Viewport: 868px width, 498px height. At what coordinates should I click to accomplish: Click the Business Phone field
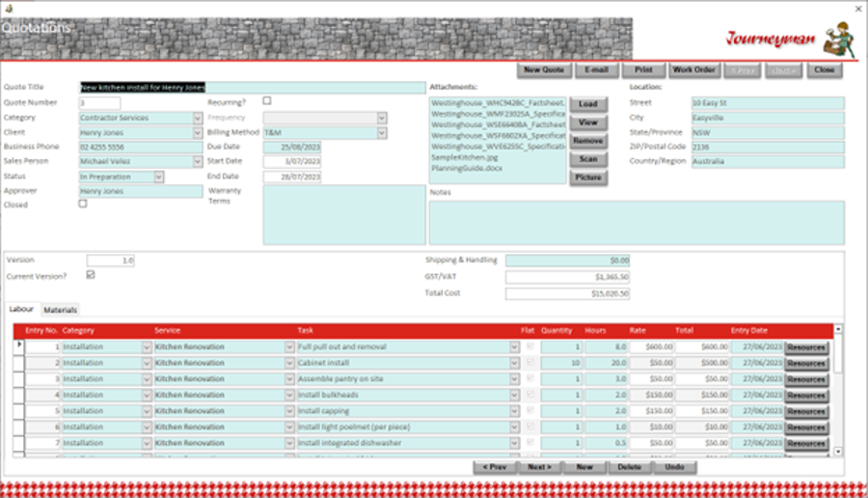click(141, 148)
